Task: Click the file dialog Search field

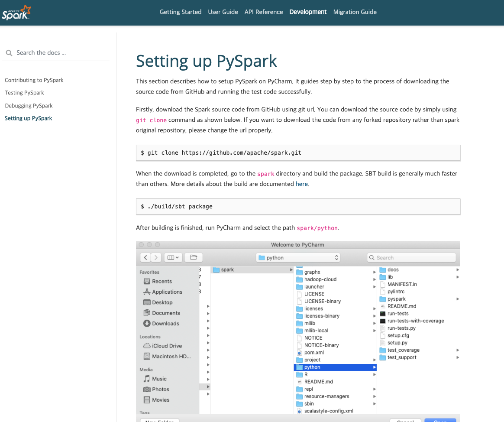Action: click(411, 258)
